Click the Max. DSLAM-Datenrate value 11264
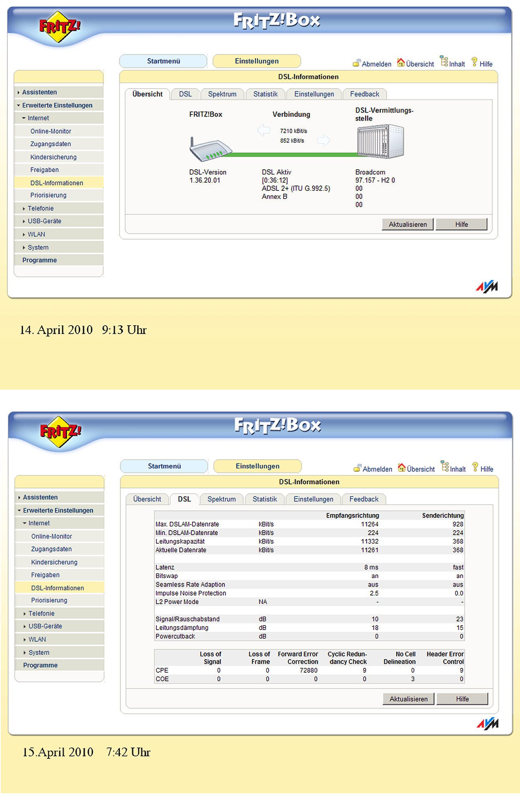The image size is (520, 812). (370, 524)
